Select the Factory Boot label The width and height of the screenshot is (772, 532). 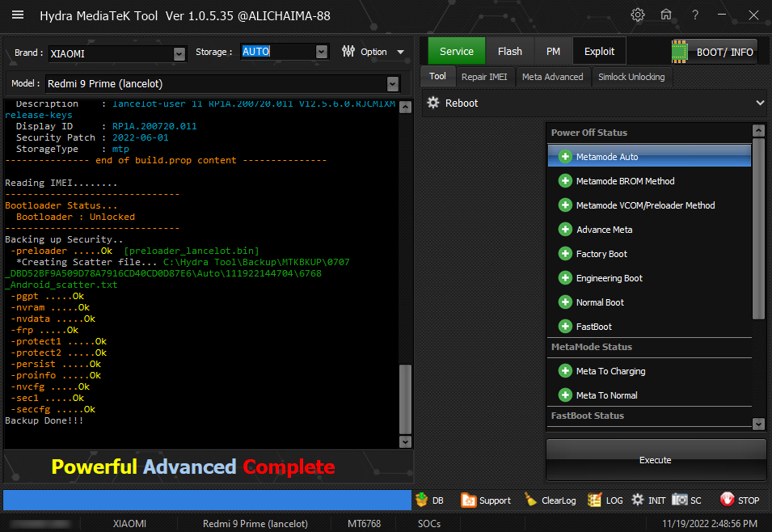[x=601, y=254]
